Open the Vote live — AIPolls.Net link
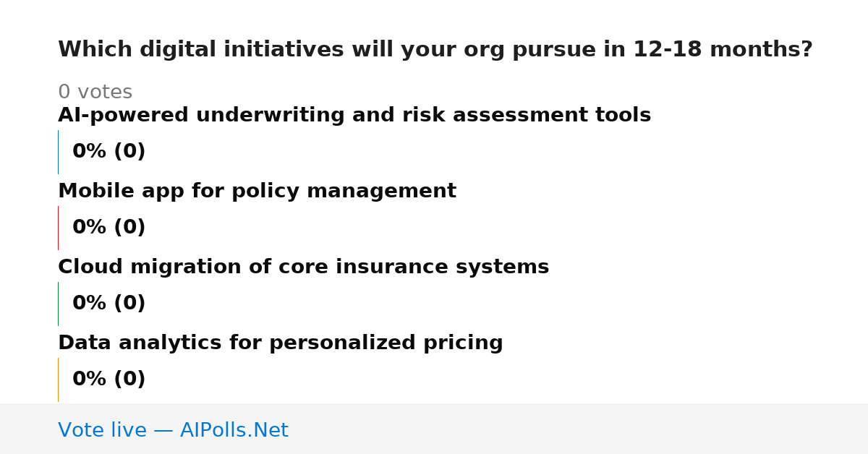The width and height of the screenshot is (868, 454). pyautogui.click(x=173, y=431)
